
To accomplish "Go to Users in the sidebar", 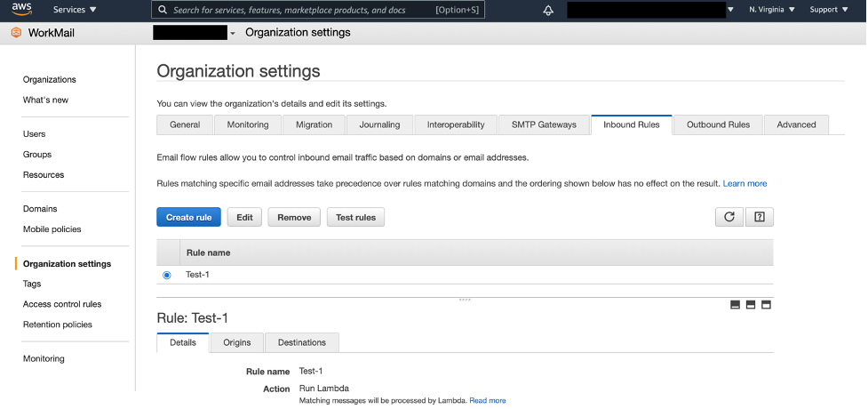I will tap(35, 134).
